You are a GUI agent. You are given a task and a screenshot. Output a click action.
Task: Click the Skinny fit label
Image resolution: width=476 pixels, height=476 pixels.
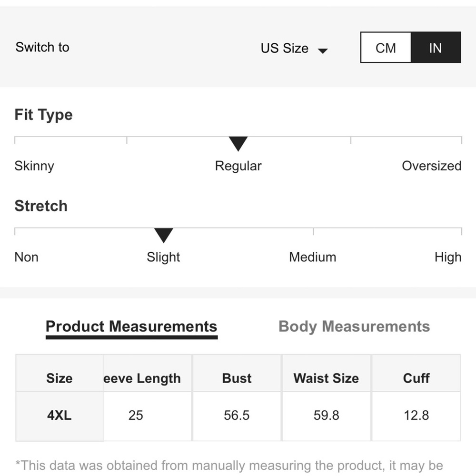(34, 166)
